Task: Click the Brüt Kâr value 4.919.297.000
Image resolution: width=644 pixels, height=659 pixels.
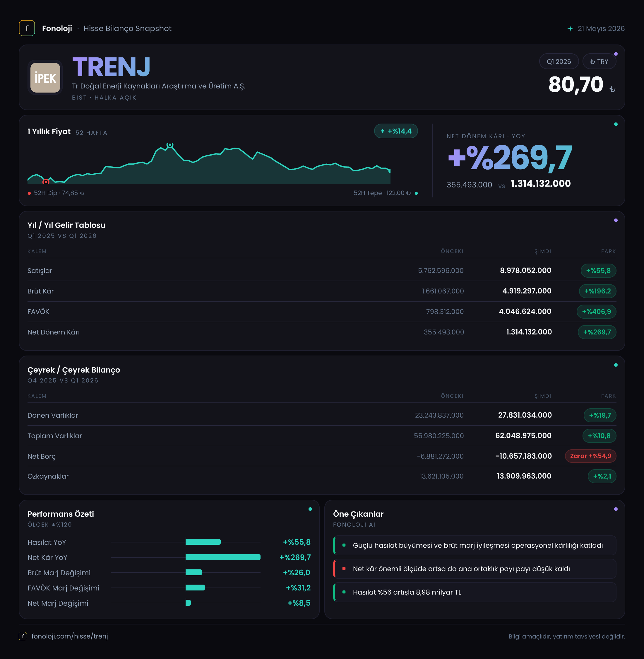Action: tap(527, 291)
